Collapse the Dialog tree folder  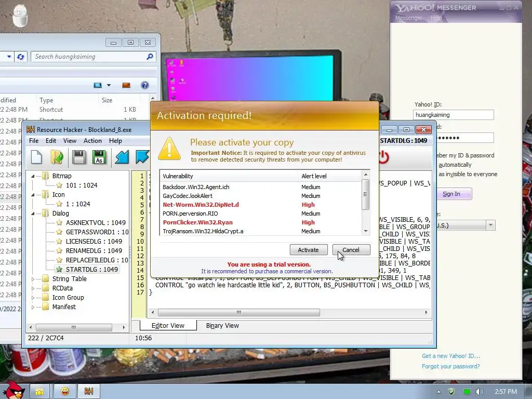pos(33,214)
